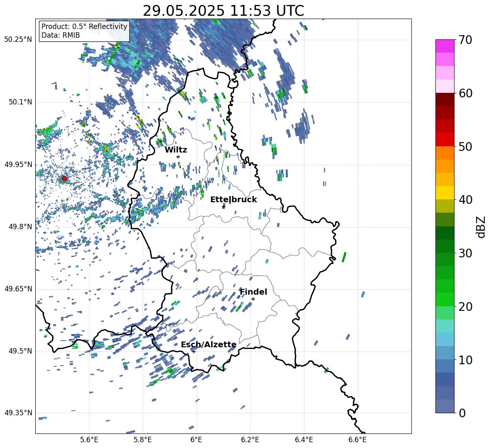Viewport: 491px width, 448px height.
Task: Click the 0 value on the colorbar
Action: [x=462, y=413]
